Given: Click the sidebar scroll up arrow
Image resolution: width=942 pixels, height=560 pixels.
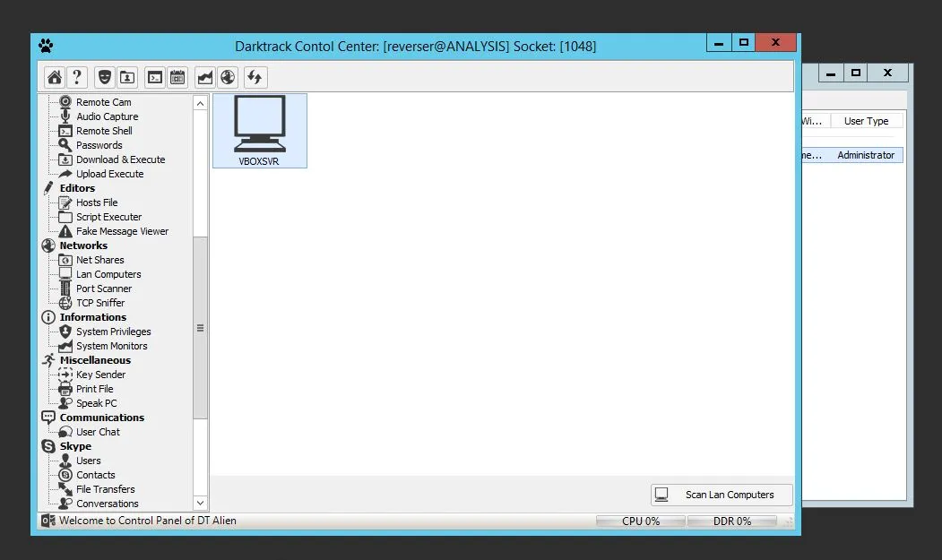Looking at the screenshot, I should [200, 103].
